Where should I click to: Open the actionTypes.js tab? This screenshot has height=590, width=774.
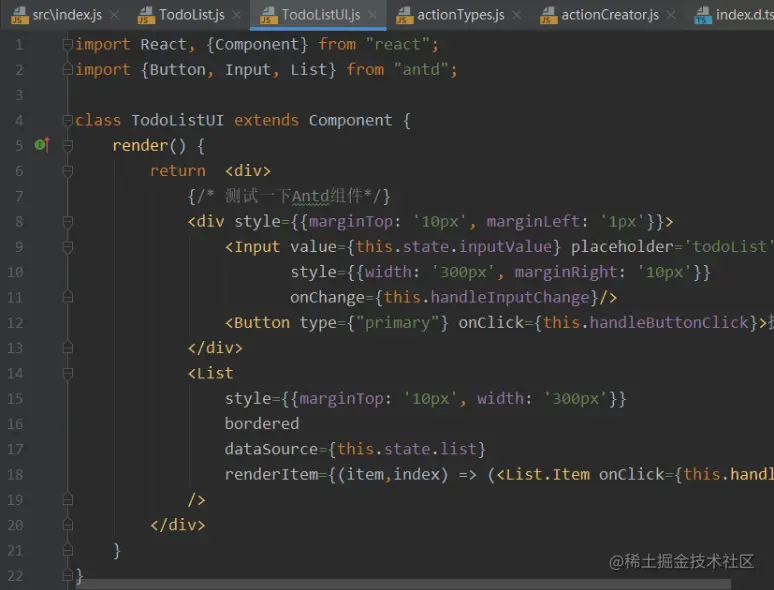(459, 15)
